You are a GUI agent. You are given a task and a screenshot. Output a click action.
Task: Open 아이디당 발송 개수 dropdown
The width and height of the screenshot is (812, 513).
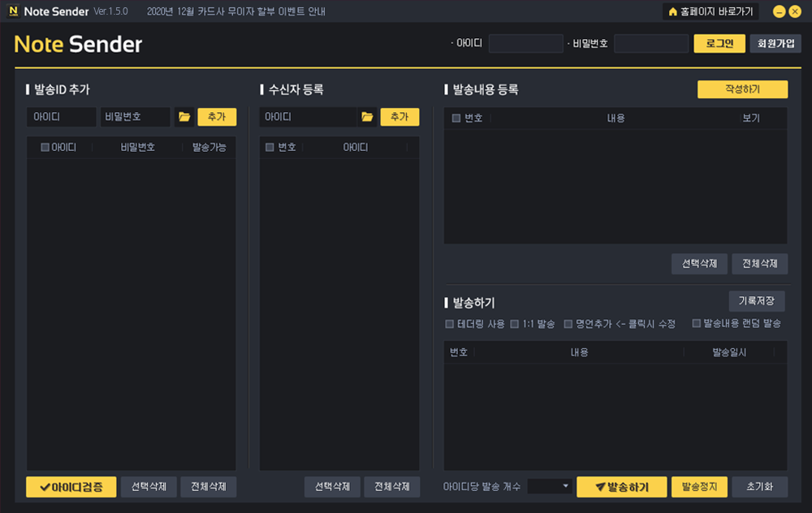pos(550,486)
